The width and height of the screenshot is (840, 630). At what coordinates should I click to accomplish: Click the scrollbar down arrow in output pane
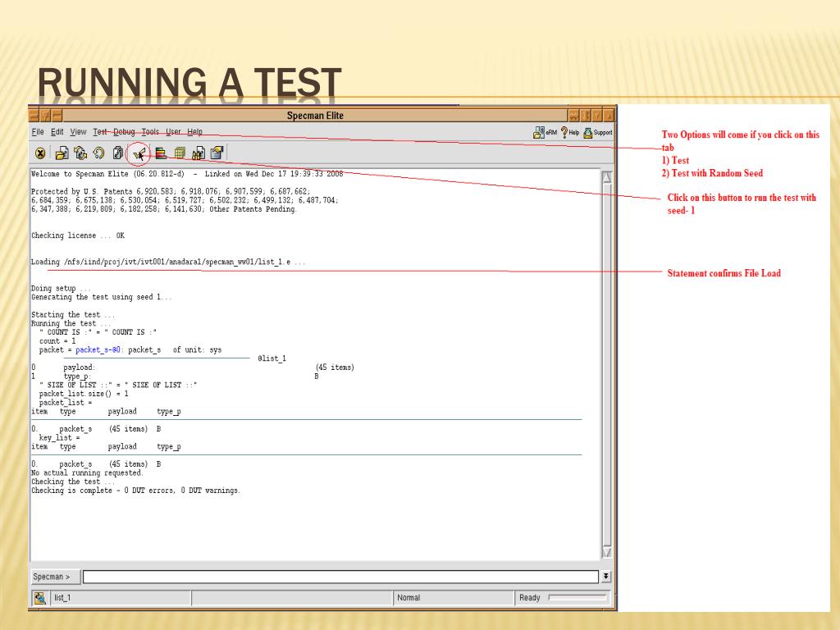[607, 552]
